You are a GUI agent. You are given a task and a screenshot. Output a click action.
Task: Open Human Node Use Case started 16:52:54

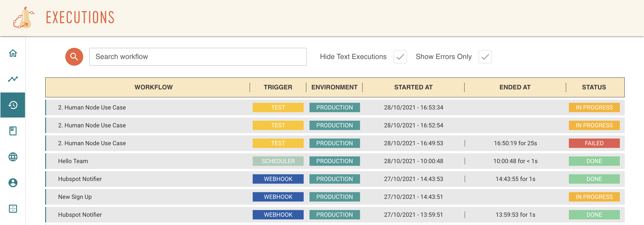(x=335, y=125)
